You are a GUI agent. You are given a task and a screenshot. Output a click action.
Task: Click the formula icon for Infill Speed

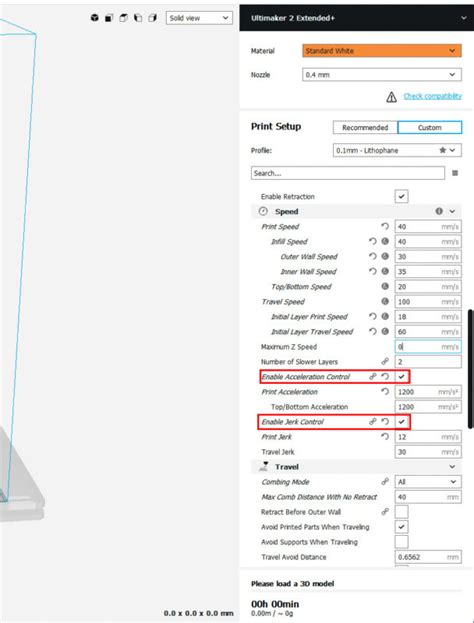385,241
